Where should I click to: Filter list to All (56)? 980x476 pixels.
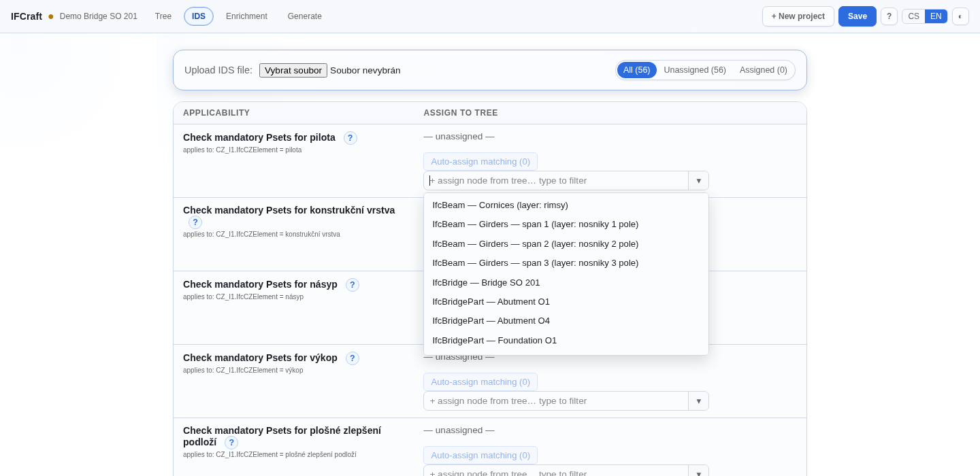pyautogui.click(x=637, y=70)
